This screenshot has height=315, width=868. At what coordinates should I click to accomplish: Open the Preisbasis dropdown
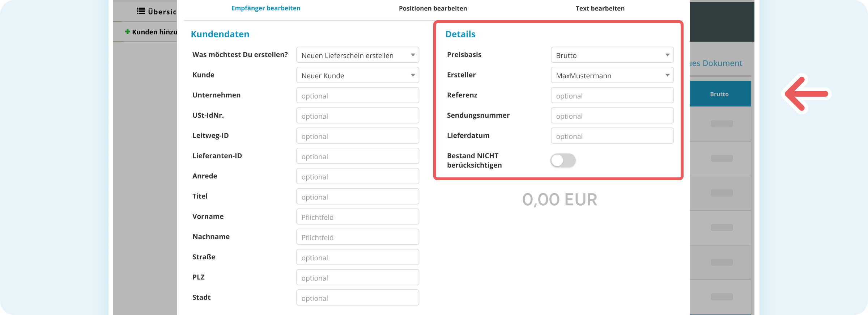[612, 55]
